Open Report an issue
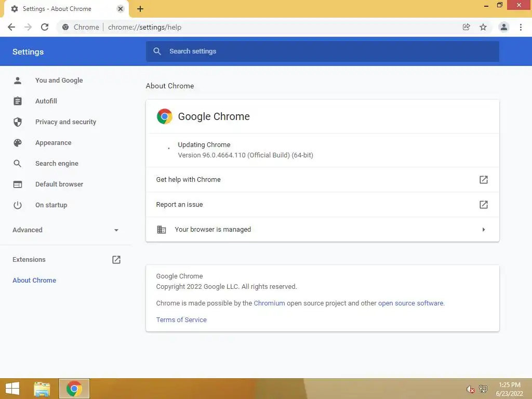This screenshot has height=399, width=532. tap(322, 205)
